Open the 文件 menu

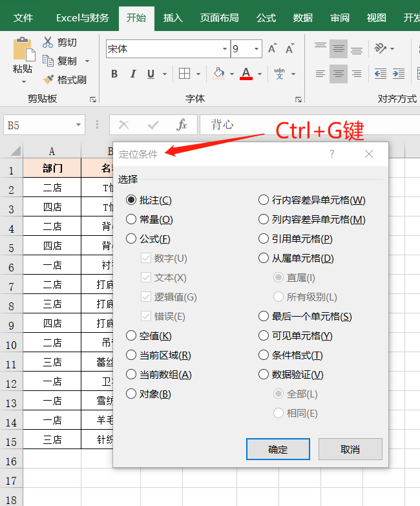point(23,17)
